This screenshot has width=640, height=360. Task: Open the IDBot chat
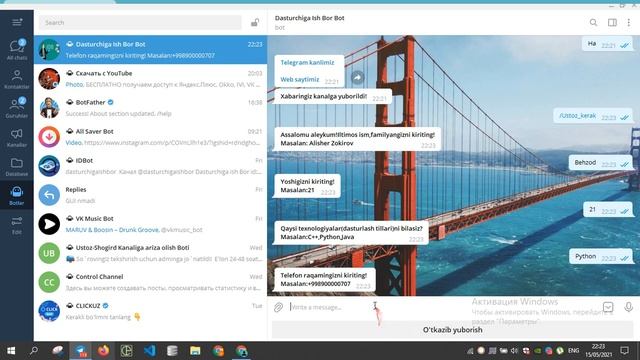pos(150,166)
